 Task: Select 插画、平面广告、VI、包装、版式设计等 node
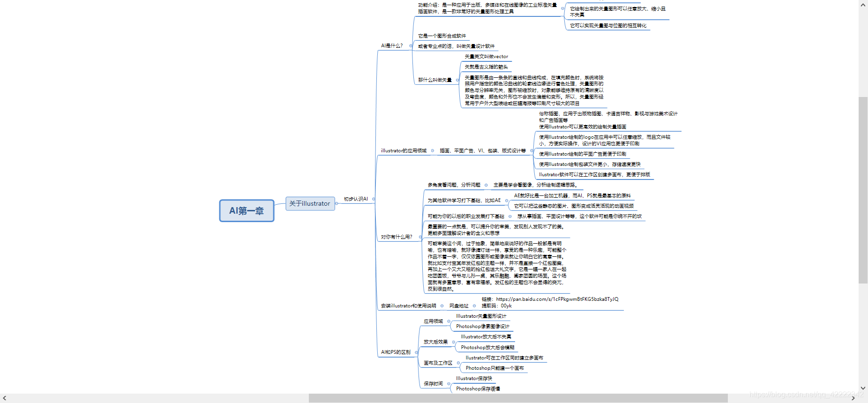coord(483,151)
